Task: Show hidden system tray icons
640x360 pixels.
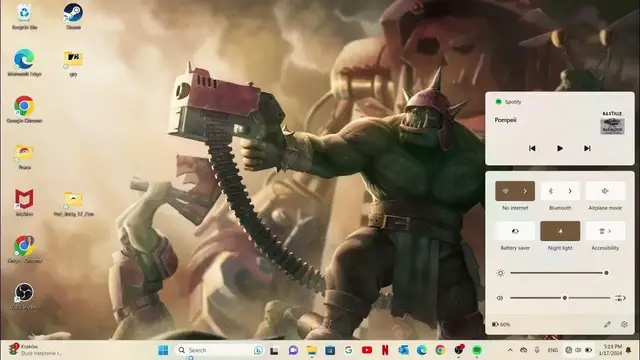Action: click(510, 350)
